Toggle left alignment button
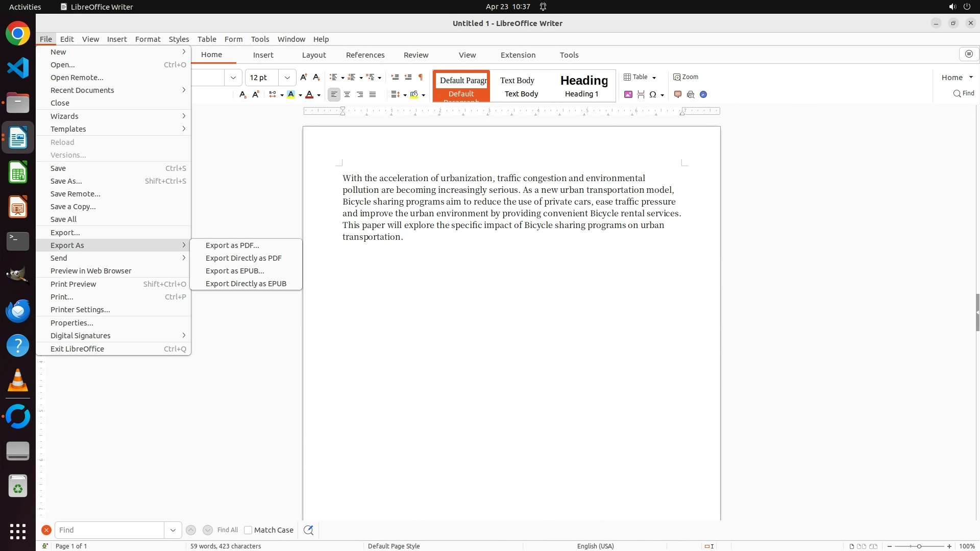This screenshot has width=980, height=551. 334,94
